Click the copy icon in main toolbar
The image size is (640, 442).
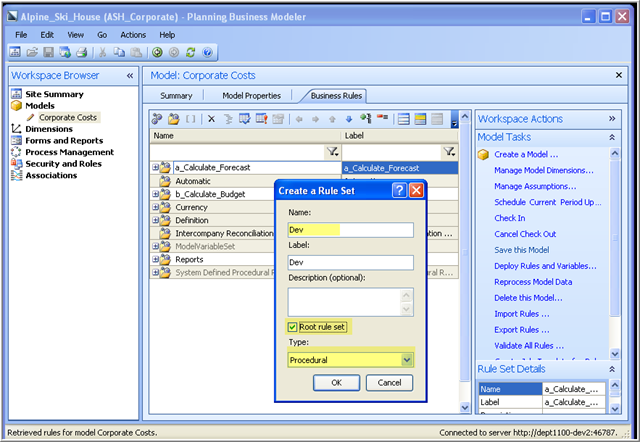click(119, 52)
